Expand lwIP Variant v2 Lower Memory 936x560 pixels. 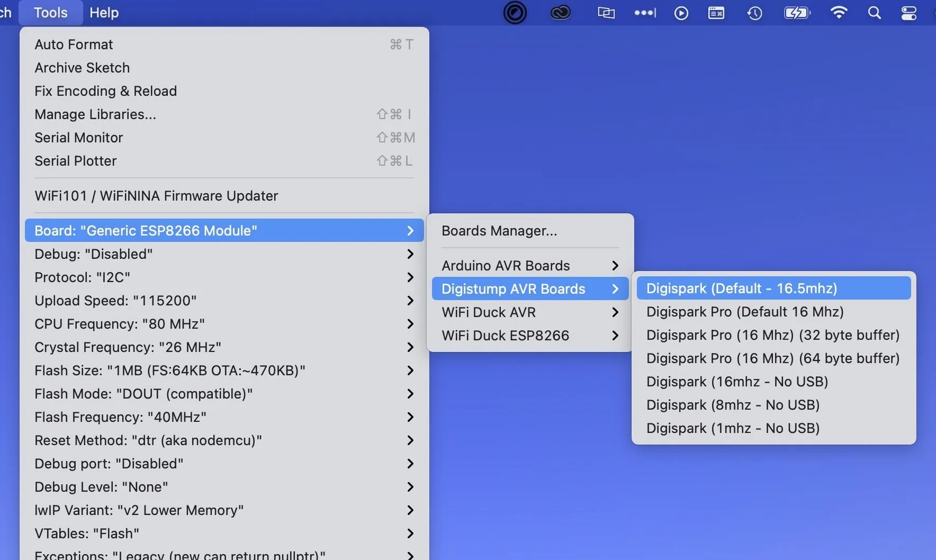(x=224, y=510)
